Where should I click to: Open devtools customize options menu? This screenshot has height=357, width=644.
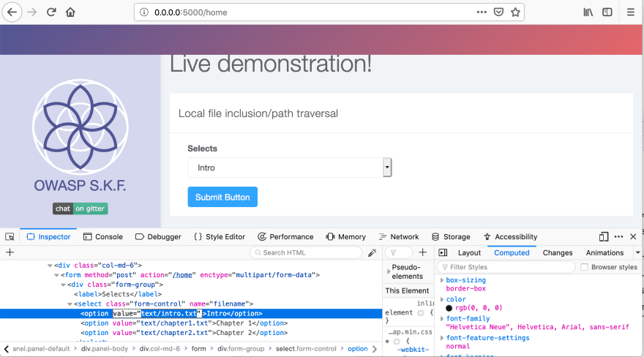618,237
